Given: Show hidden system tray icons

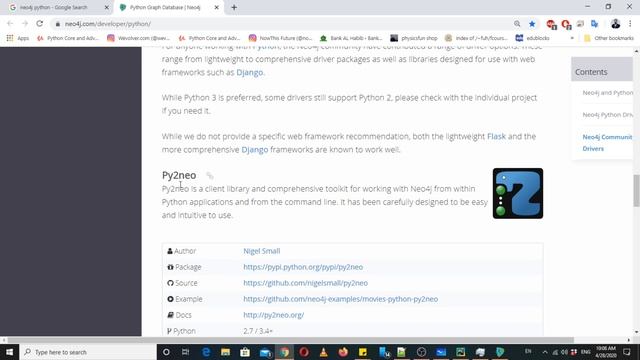Looking at the screenshot, I should click(544, 352).
